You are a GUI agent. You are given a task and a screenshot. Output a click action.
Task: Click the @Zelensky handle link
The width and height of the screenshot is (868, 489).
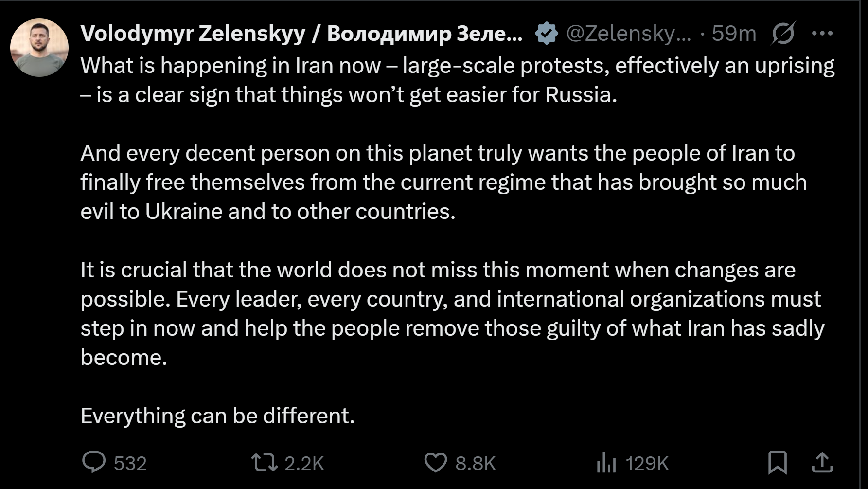[x=628, y=34]
